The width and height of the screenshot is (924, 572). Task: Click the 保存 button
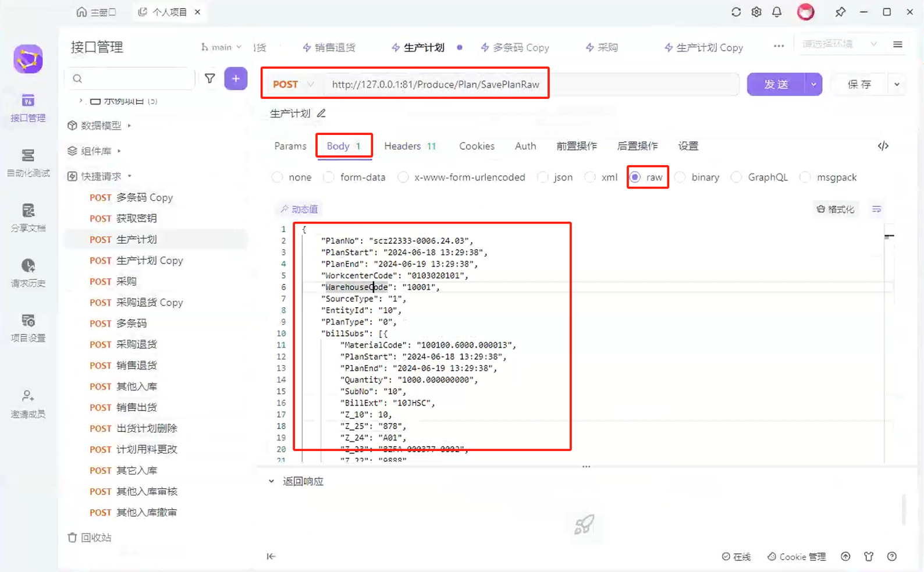click(859, 84)
